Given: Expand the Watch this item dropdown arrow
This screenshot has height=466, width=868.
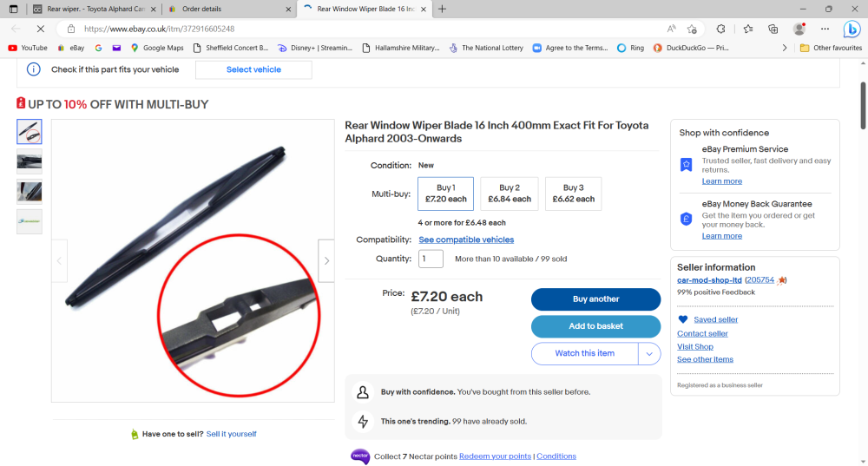Looking at the screenshot, I should pos(649,354).
